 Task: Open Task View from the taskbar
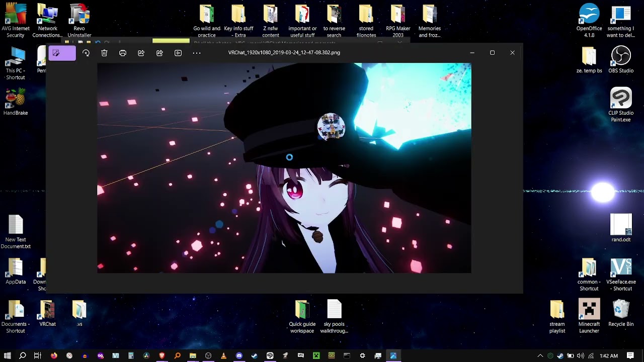[37, 356]
